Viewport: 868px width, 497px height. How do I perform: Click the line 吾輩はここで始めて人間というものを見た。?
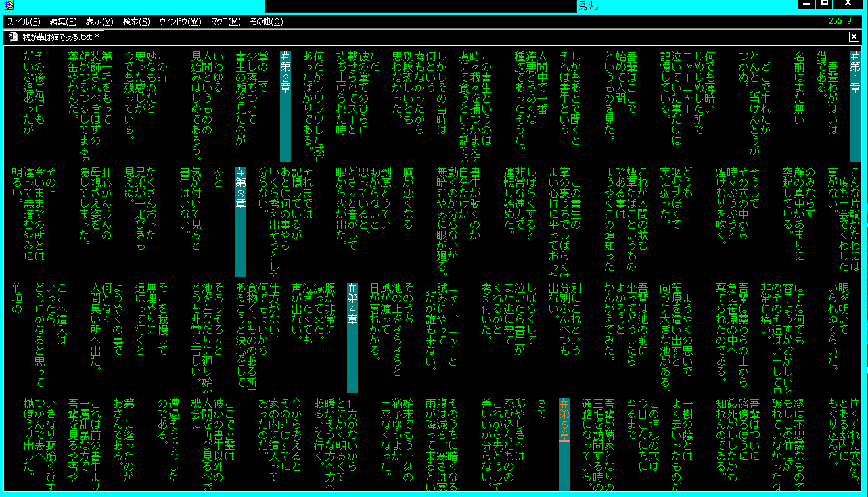point(620,95)
